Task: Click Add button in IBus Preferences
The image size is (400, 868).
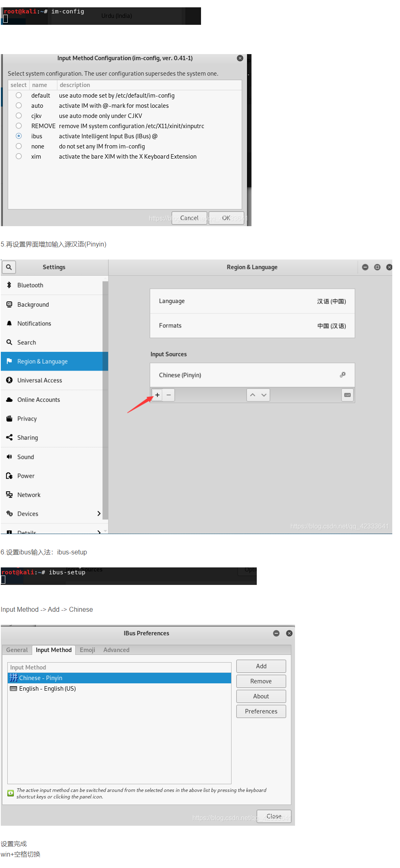Action: (x=261, y=666)
